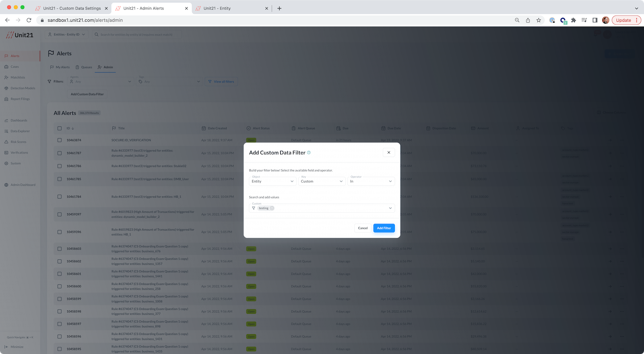Click the Title column header
Screen dimensions: 644x354
[118, 128]
